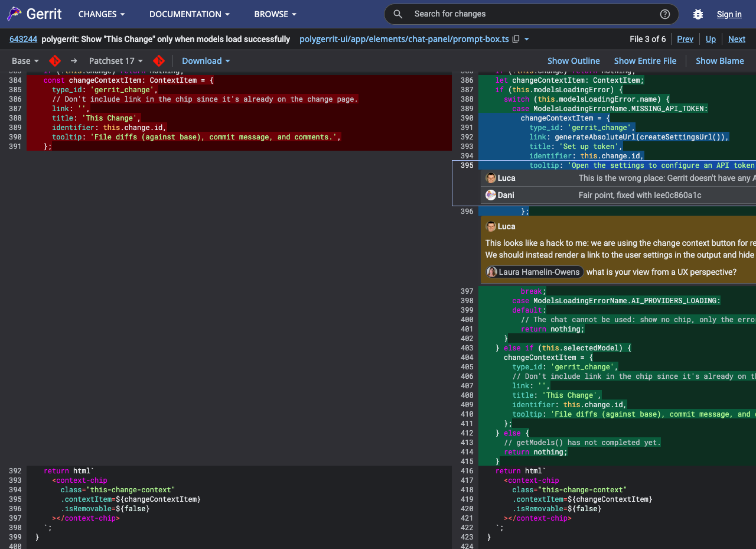The image size is (756, 549).
Task: Click Laura Hamelin-Owens mention chip
Action: 535,272
